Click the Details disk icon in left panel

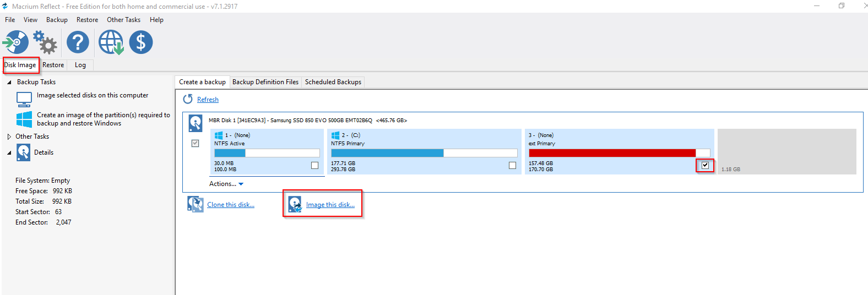point(24,152)
